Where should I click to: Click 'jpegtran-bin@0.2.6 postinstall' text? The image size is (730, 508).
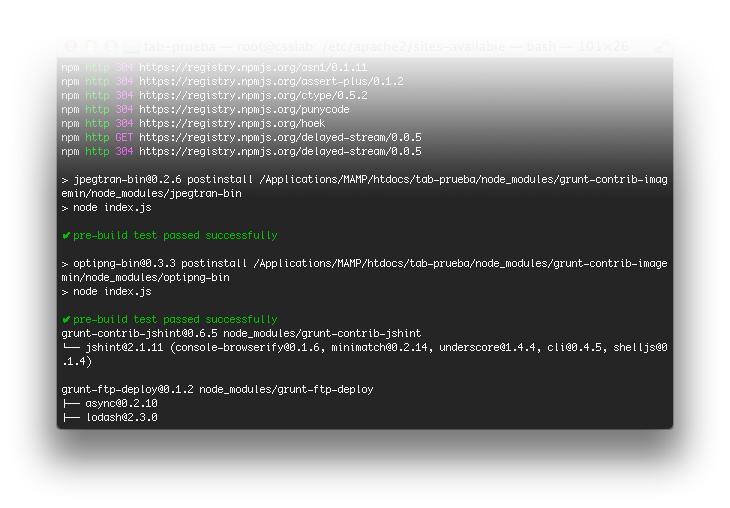tap(163, 179)
